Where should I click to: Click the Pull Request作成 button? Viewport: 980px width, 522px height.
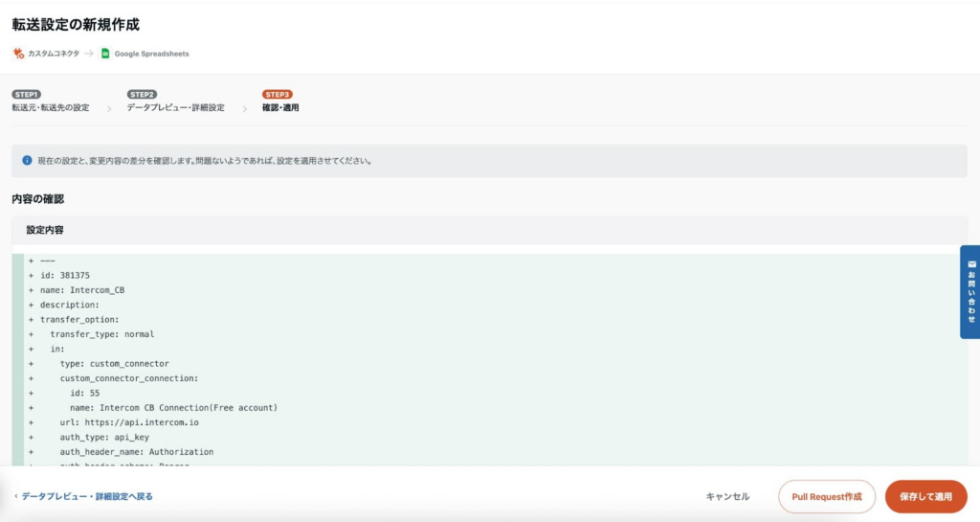[x=827, y=496]
